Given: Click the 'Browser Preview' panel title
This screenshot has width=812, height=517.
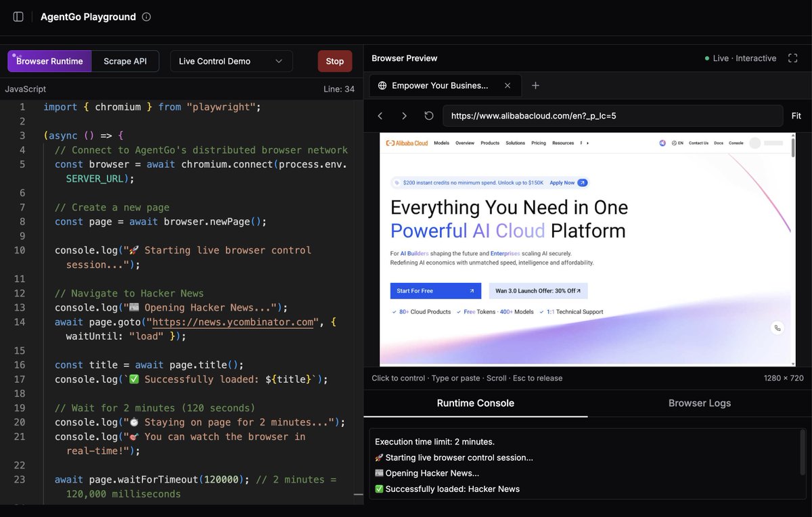Looking at the screenshot, I should 405,58.
